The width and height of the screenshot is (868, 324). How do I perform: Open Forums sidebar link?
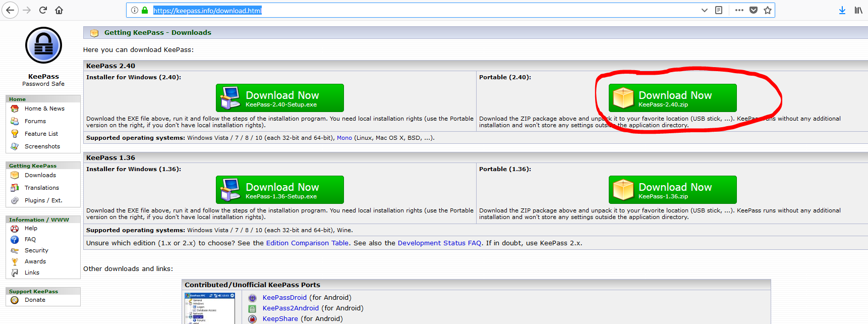point(35,121)
